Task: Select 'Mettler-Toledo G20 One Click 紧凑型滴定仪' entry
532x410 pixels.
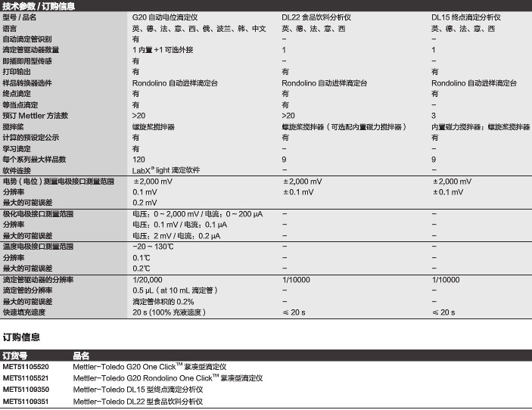Action: 150,367
